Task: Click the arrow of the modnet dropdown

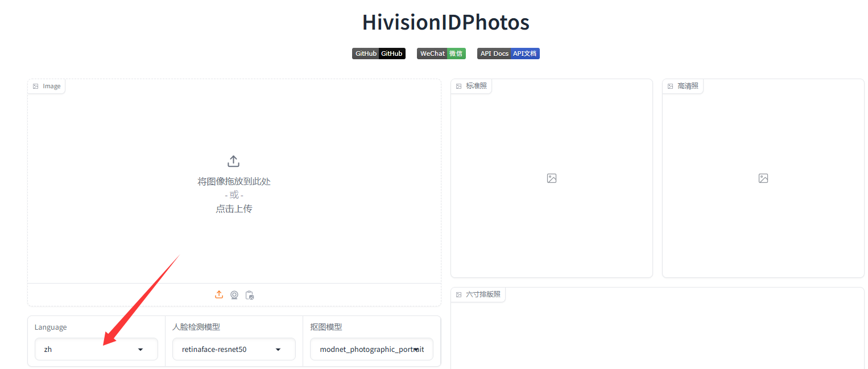Action: coord(416,349)
